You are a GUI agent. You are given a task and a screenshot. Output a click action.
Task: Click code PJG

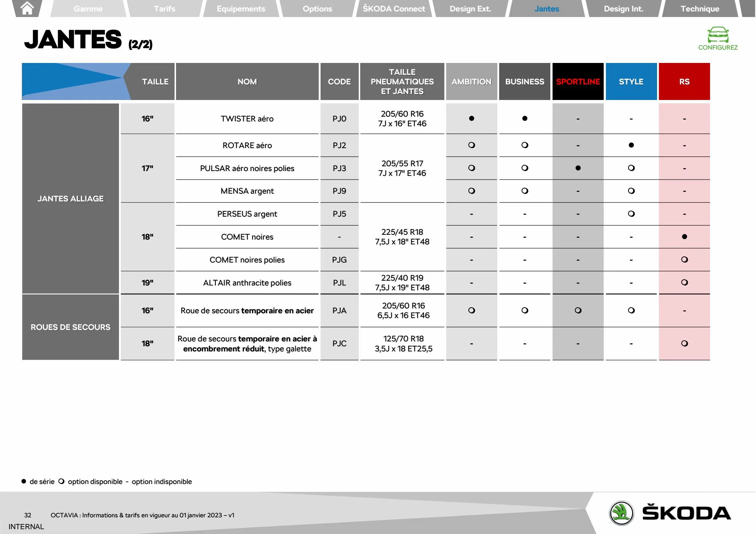(339, 260)
